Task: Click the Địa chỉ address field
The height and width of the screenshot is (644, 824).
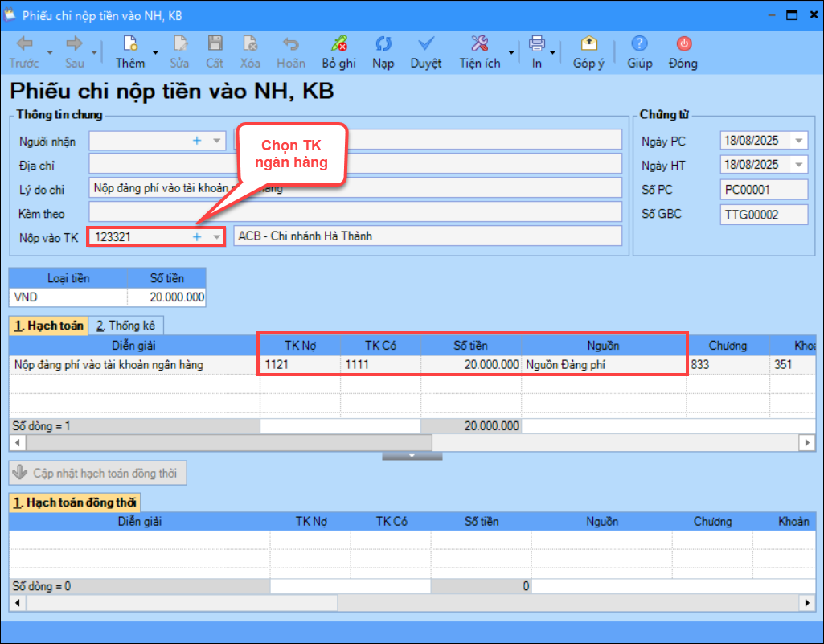Action: click(355, 164)
